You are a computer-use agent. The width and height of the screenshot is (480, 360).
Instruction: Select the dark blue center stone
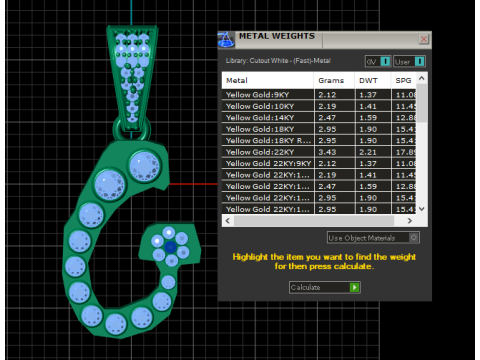[170, 247]
